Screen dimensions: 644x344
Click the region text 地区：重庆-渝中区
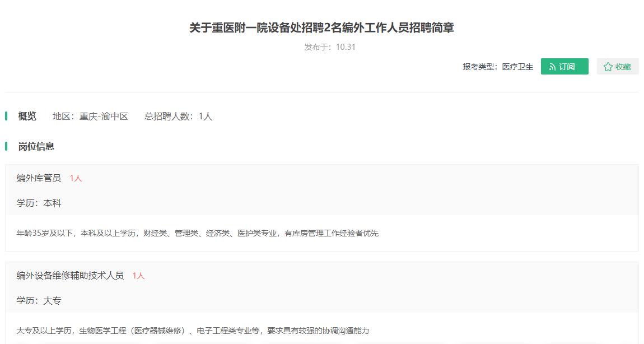pos(90,117)
